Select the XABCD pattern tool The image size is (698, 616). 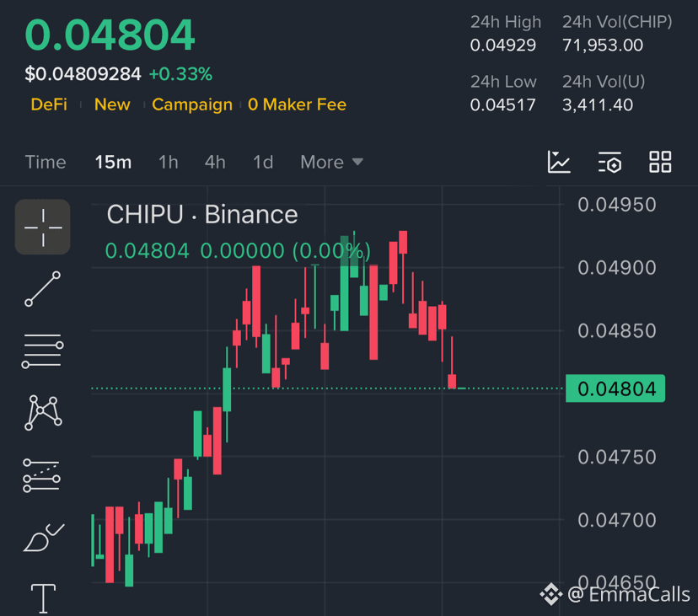pos(43,413)
